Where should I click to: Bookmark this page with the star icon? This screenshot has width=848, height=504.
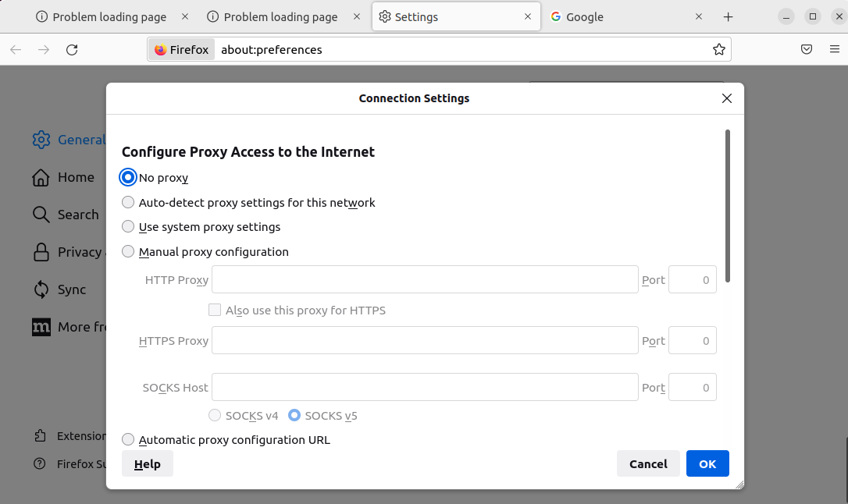[719, 50]
